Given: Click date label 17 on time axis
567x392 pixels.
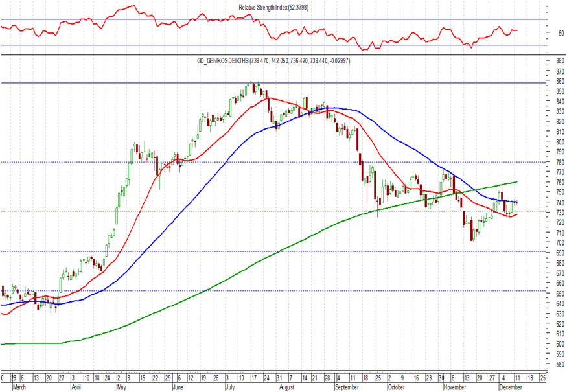Looking at the screenshot, I should click(x=254, y=378).
